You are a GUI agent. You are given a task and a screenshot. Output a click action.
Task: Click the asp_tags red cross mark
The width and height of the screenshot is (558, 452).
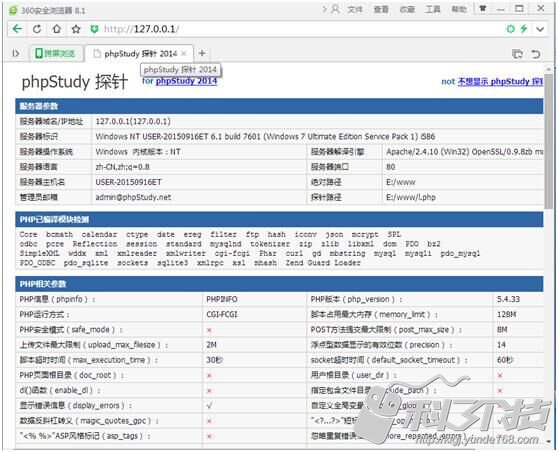tap(209, 436)
